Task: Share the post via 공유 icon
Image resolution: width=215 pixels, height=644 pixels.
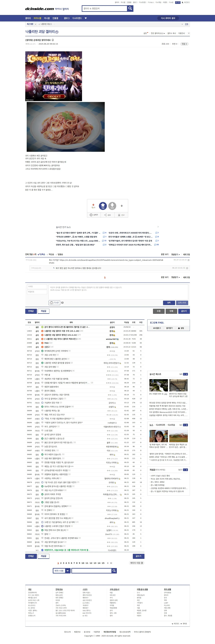Action: tap(108, 215)
